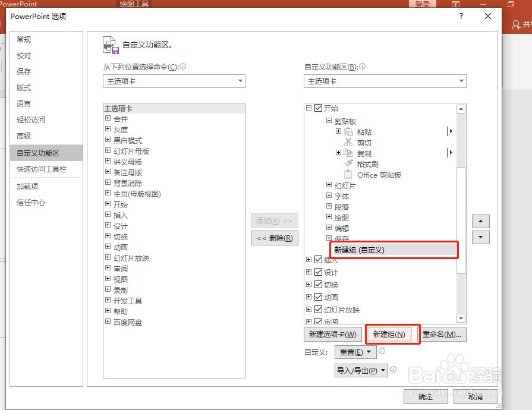Expand the 字体 group on the right
Viewport: 532px width, 410px height.
click(x=329, y=195)
